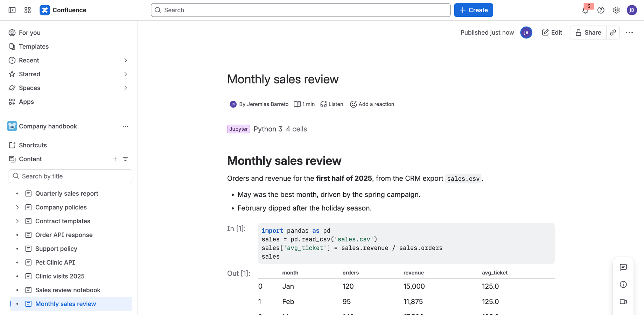
Task: Open the page details info icon
Action: [623, 285]
